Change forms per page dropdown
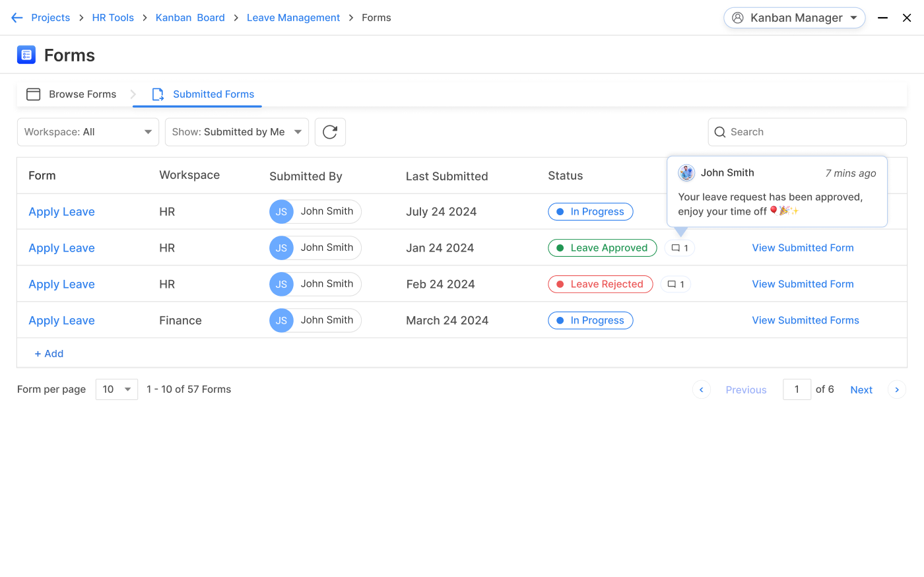This screenshot has height=577, width=924. click(x=117, y=390)
